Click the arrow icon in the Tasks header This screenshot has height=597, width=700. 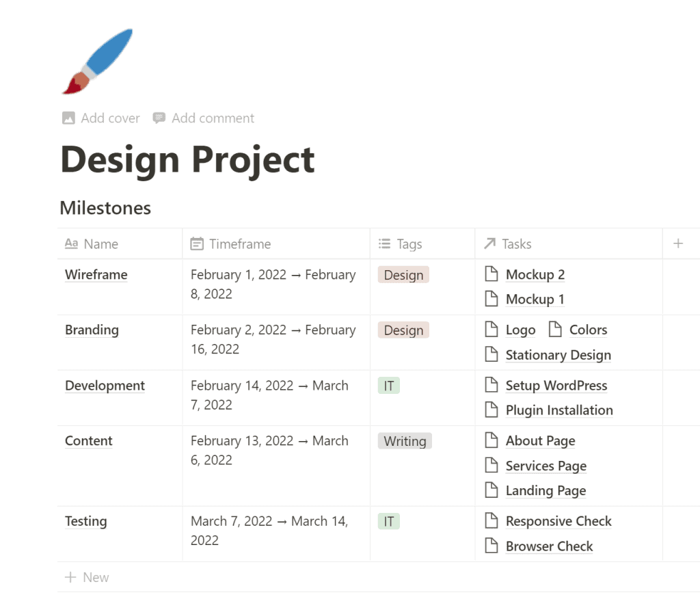click(490, 243)
